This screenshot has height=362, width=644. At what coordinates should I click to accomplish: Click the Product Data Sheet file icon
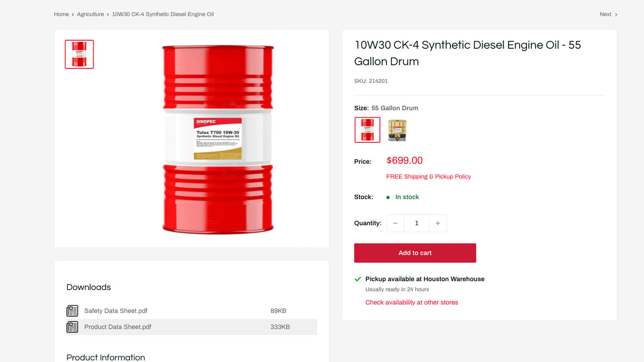pos(72,327)
